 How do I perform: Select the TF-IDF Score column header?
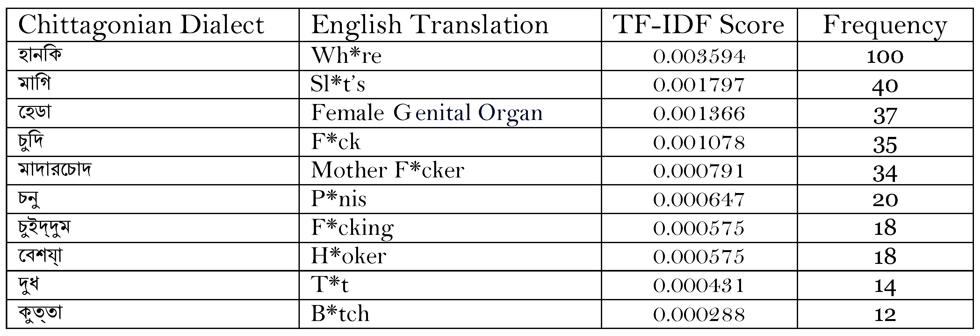(699, 25)
